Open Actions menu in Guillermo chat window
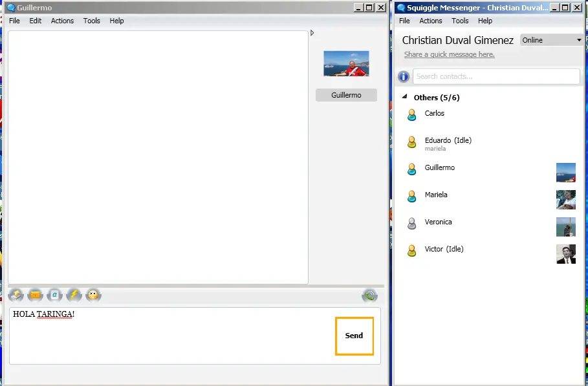This screenshot has width=588, height=386. pos(62,21)
